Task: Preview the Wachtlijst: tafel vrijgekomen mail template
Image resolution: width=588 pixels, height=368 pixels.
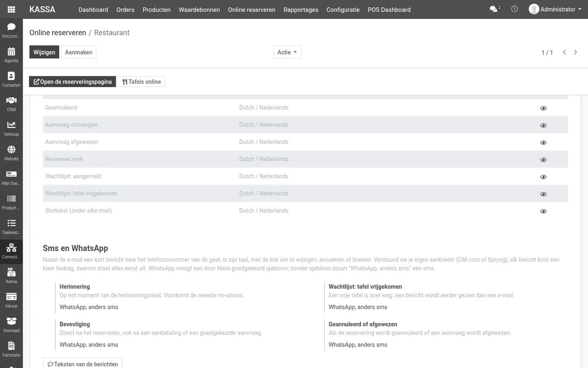Action: [x=543, y=194]
